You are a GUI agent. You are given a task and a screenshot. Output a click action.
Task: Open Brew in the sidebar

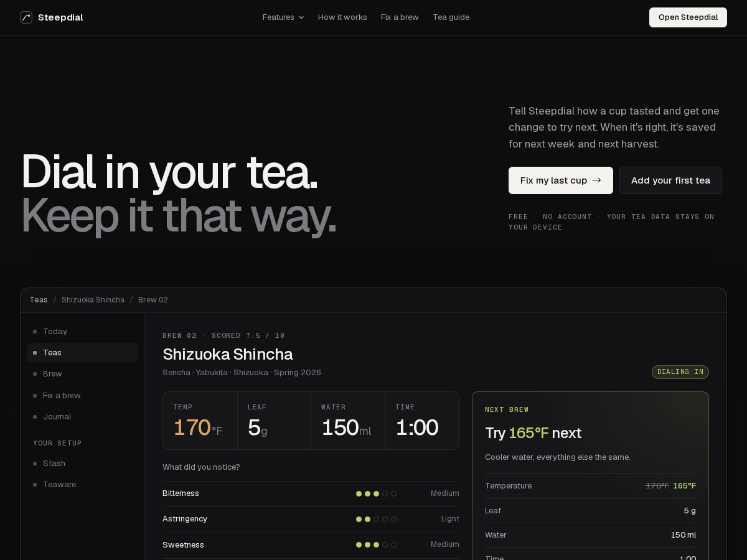pyautogui.click(x=82, y=374)
